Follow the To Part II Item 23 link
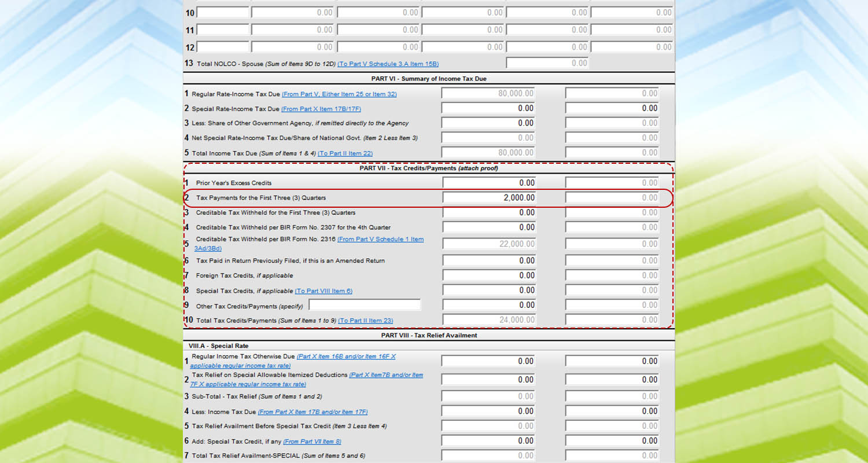This screenshot has height=463, width=868. pos(365,320)
